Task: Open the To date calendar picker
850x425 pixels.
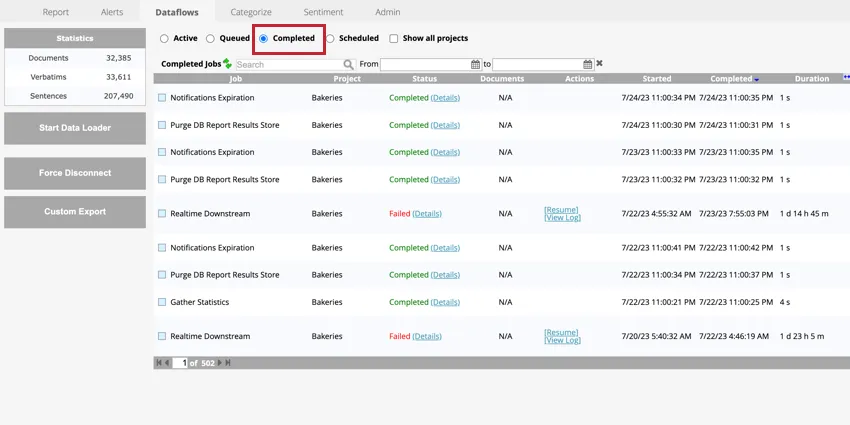Action: click(x=587, y=64)
